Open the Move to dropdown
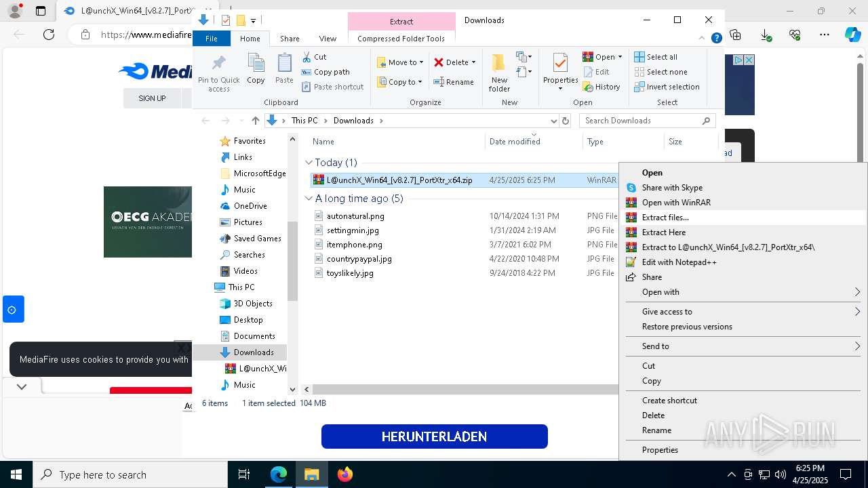This screenshot has height=488, width=868. tap(400, 62)
